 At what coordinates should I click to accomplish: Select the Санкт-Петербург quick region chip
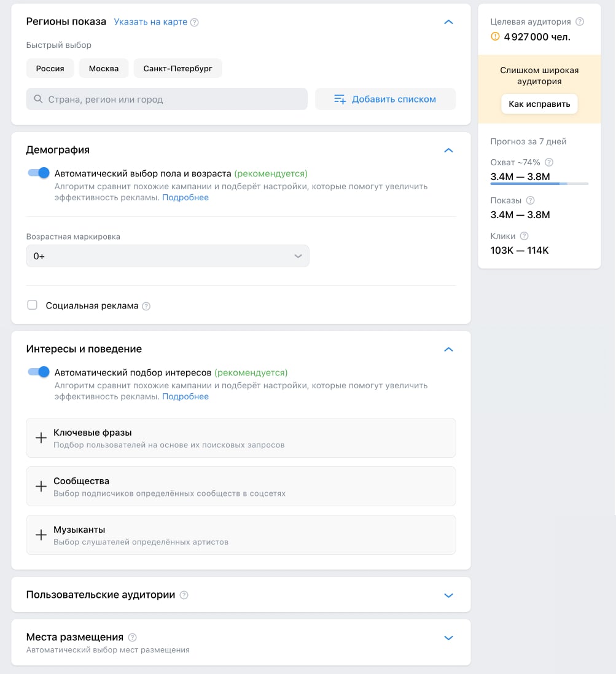click(x=177, y=68)
